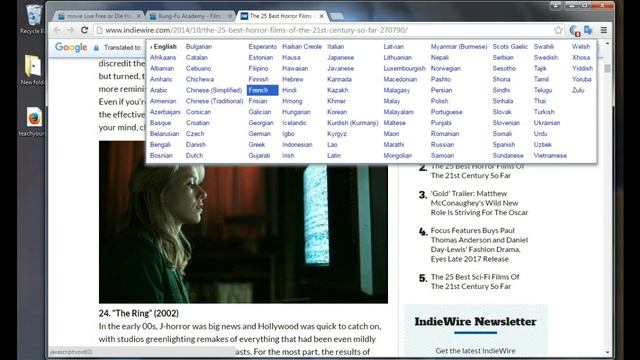The height and width of the screenshot is (360, 640).
Task: Open the Chrome hamburger menu
Action: click(604, 30)
